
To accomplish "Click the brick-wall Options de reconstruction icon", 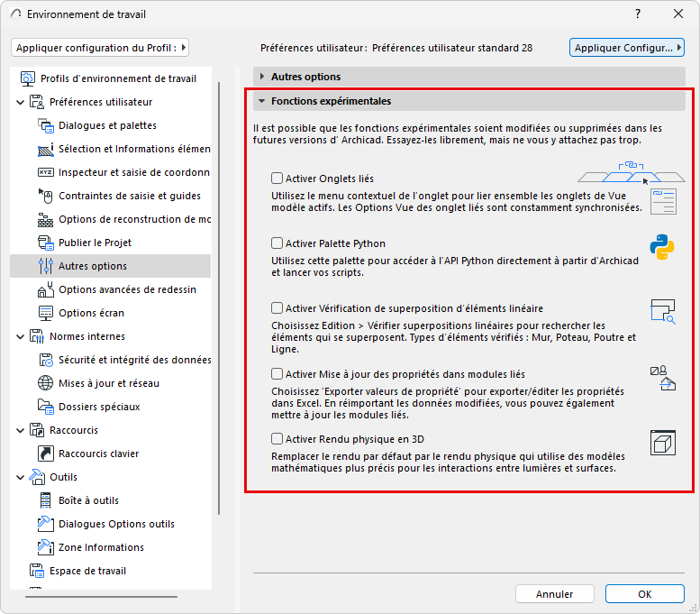I will [x=46, y=219].
